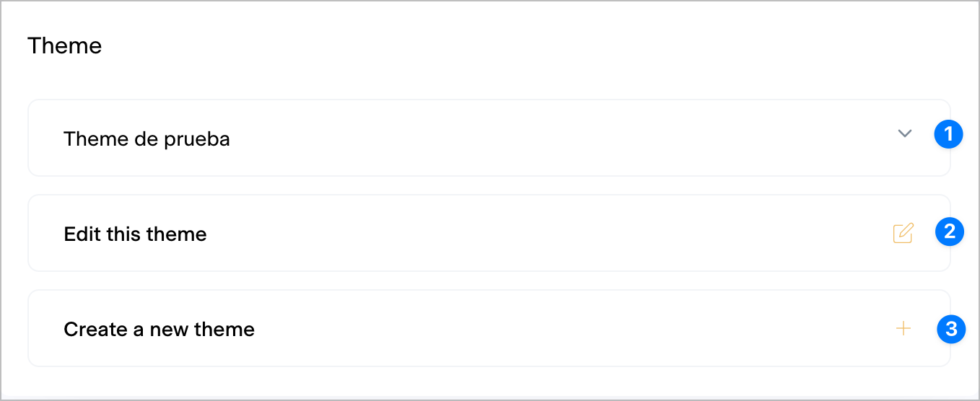Click the pencil edit icon
Viewport: 980px width, 401px height.
(x=903, y=233)
